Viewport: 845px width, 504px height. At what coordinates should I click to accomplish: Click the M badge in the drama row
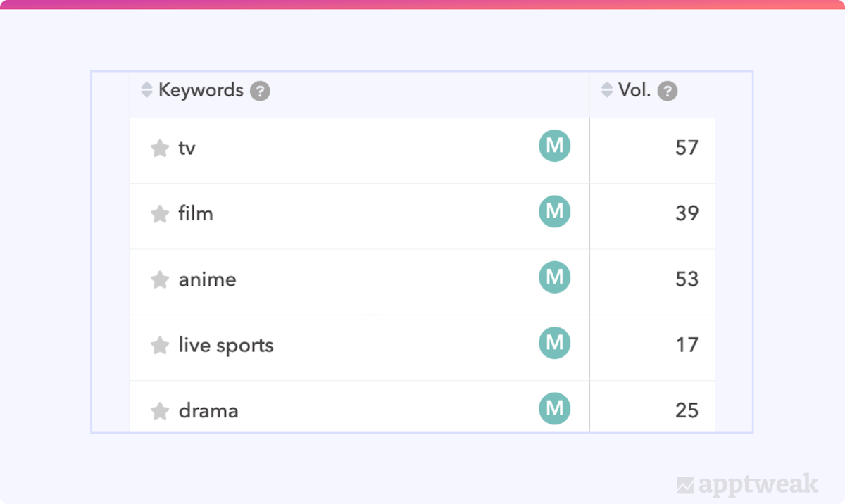[554, 409]
